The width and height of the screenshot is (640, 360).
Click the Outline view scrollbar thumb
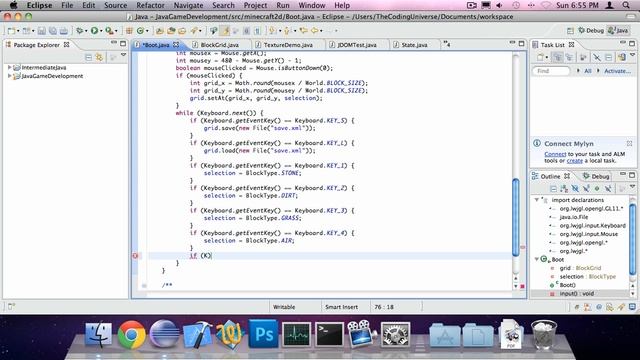[x=633, y=240]
